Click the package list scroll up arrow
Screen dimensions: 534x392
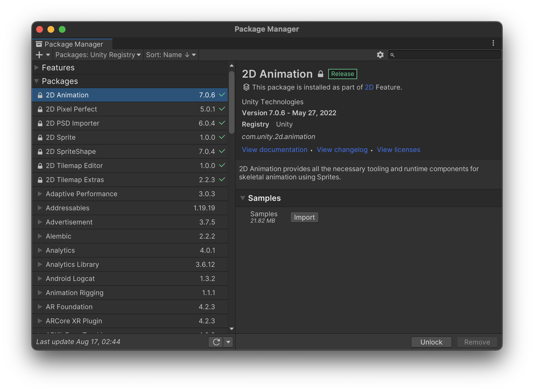pyautogui.click(x=232, y=66)
